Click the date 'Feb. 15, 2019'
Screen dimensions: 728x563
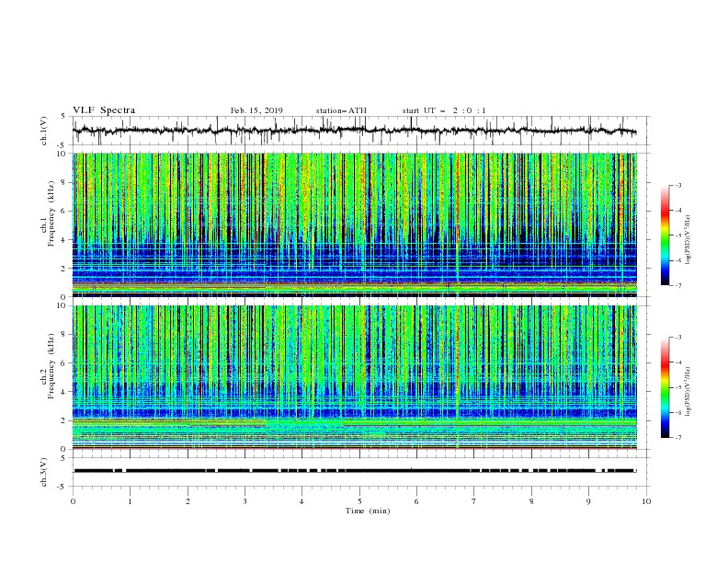point(256,110)
